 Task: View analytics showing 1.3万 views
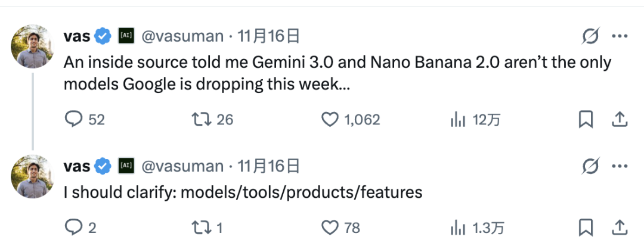[x=457, y=227]
